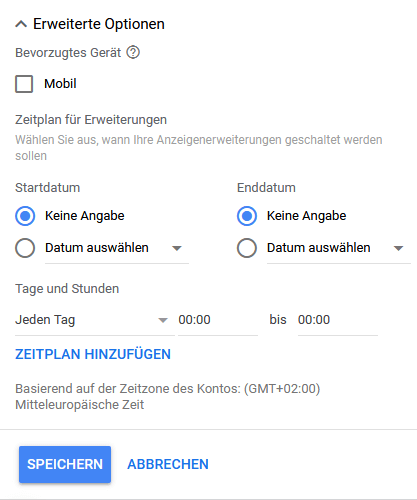Open the Enddatum date picker arrow
Image resolution: width=417 pixels, height=500 pixels.
click(x=398, y=248)
